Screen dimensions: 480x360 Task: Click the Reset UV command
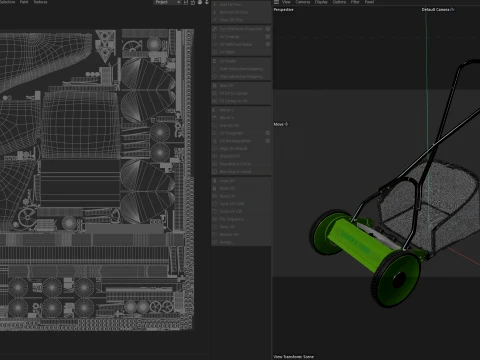[241, 196]
